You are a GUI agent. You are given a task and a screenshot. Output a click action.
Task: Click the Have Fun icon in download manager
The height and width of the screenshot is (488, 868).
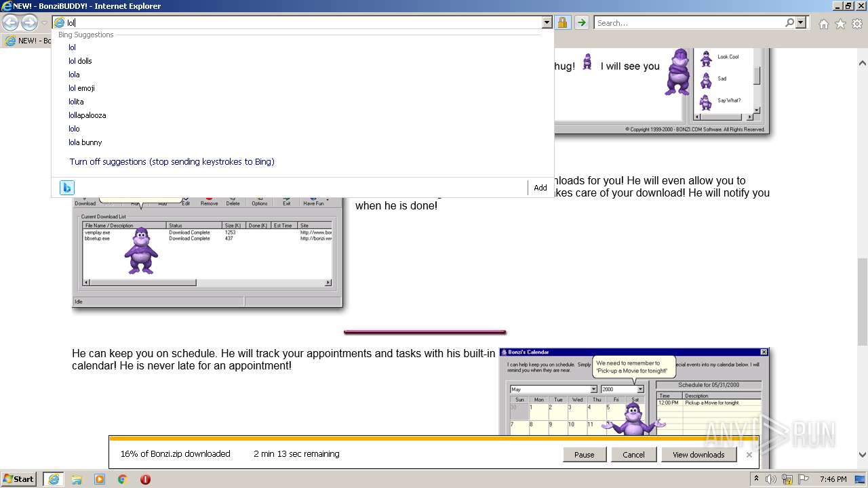click(x=313, y=202)
